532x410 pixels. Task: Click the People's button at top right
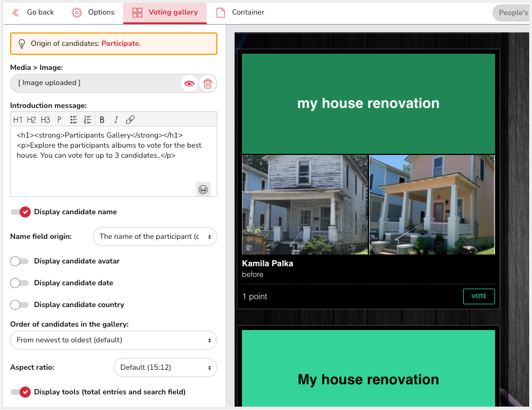pos(511,13)
